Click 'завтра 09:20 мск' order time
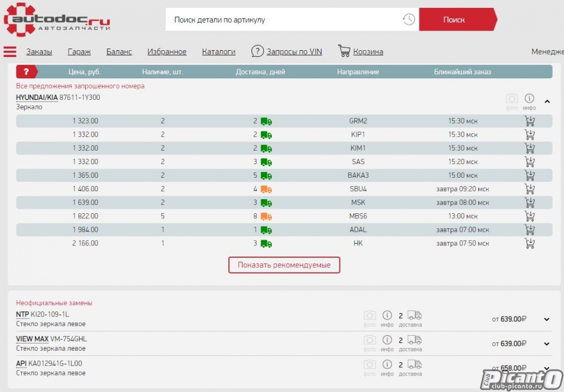Viewport: 564px width, 392px height. coord(462,189)
